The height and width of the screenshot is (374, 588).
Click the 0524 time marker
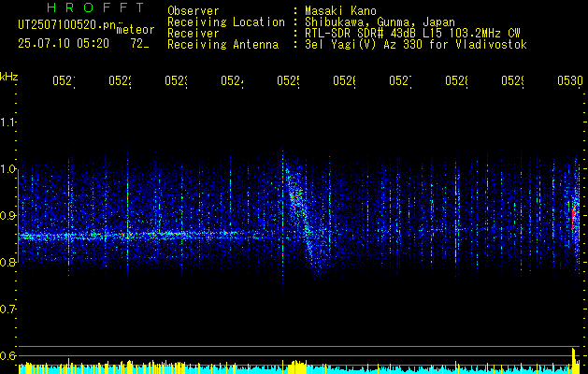232,81
